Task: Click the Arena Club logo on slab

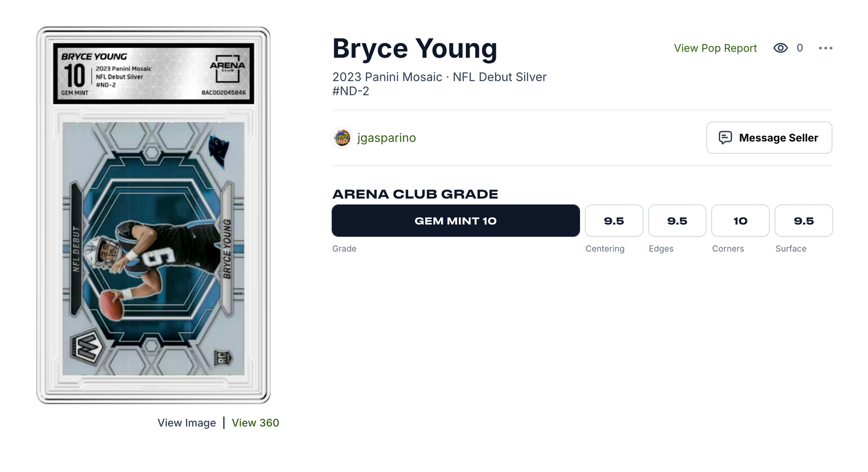Action: coord(227,68)
